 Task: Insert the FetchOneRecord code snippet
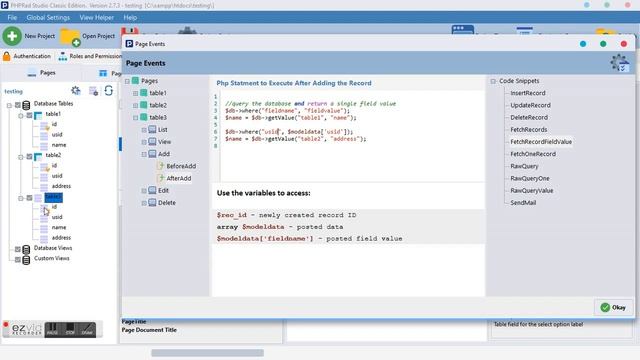533,154
